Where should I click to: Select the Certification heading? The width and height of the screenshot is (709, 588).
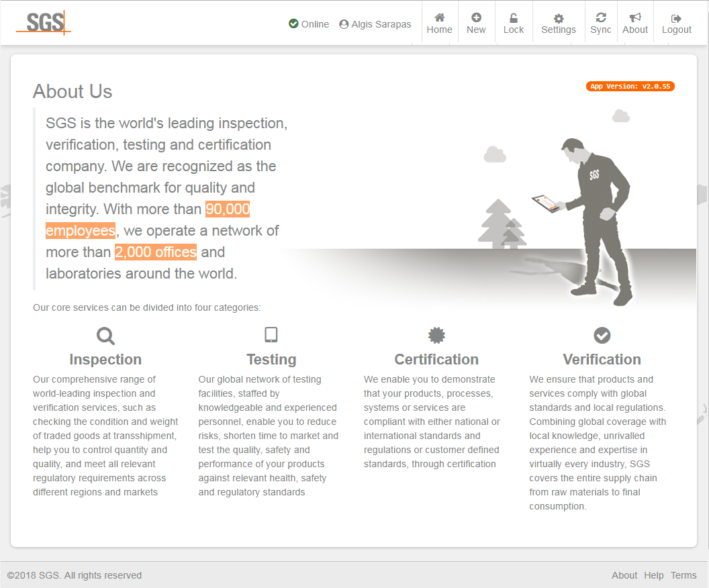pos(436,359)
